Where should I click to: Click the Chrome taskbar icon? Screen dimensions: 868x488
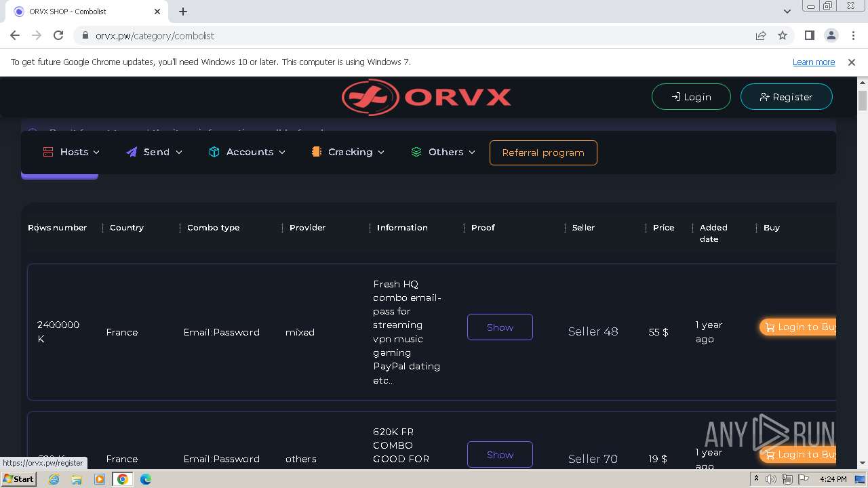point(123,479)
